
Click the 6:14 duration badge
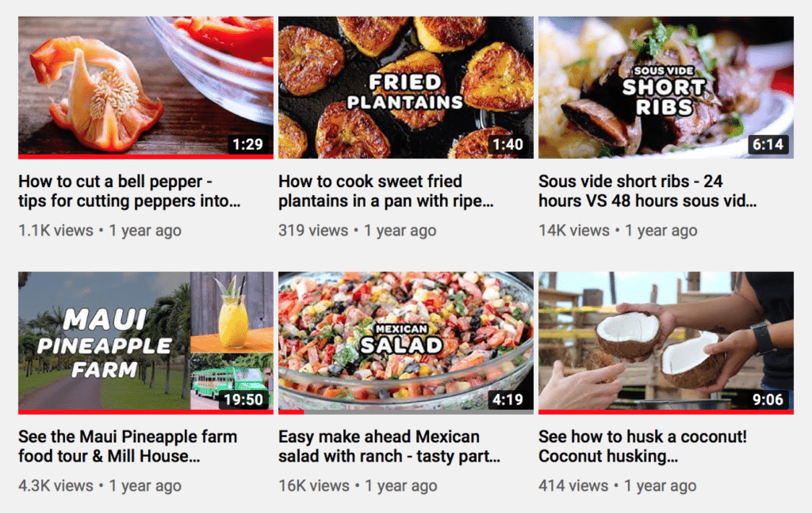[768, 144]
